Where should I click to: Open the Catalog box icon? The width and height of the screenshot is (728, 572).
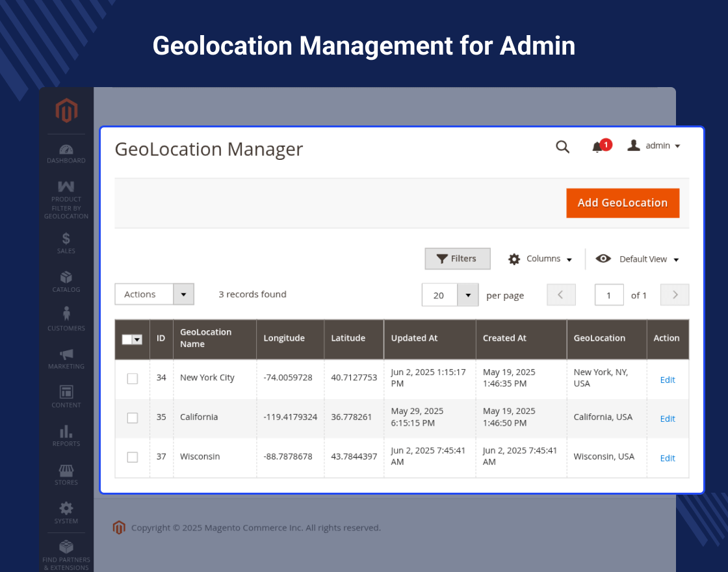66,277
